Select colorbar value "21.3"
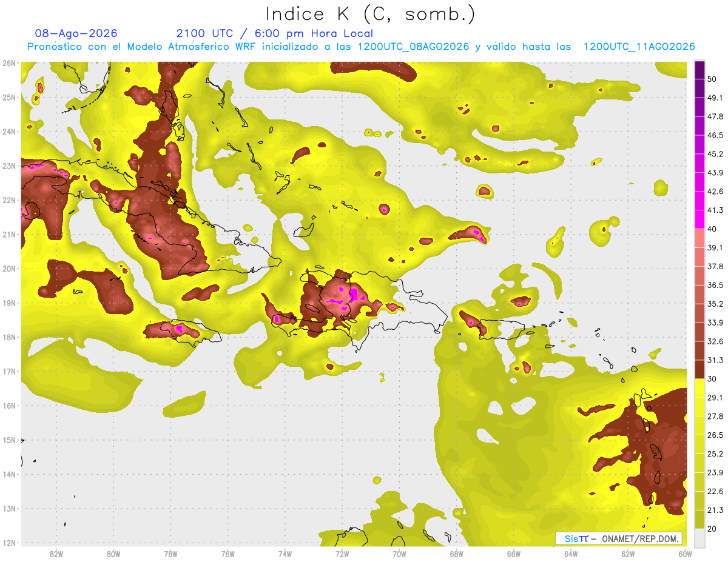728x562 pixels. coord(715,510)
